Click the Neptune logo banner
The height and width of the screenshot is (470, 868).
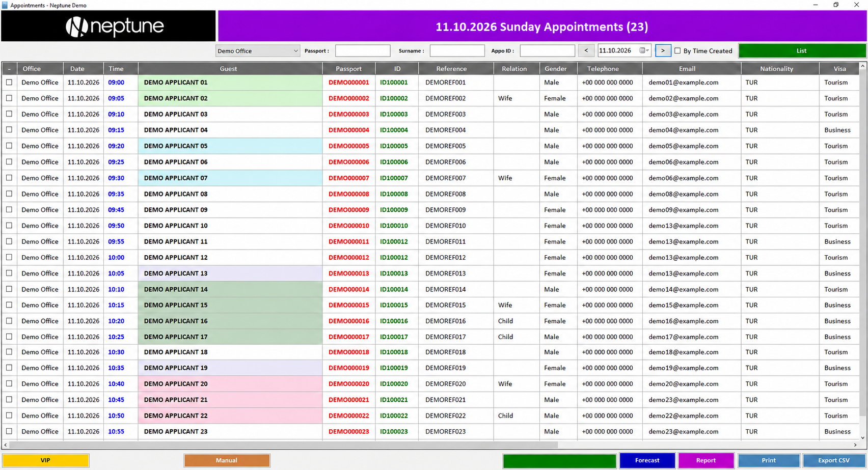(108, 26)
